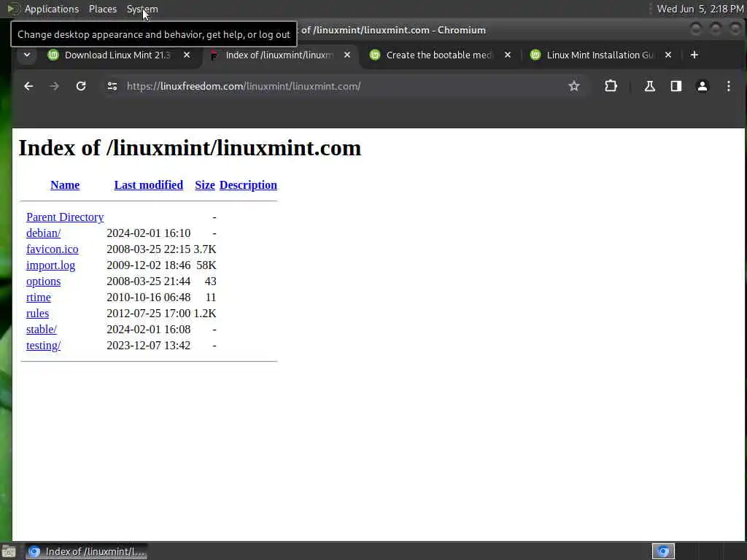Open the Chrome Labs flask icon
Viewport: 747px width, 560px height.
tap(649, 86)
